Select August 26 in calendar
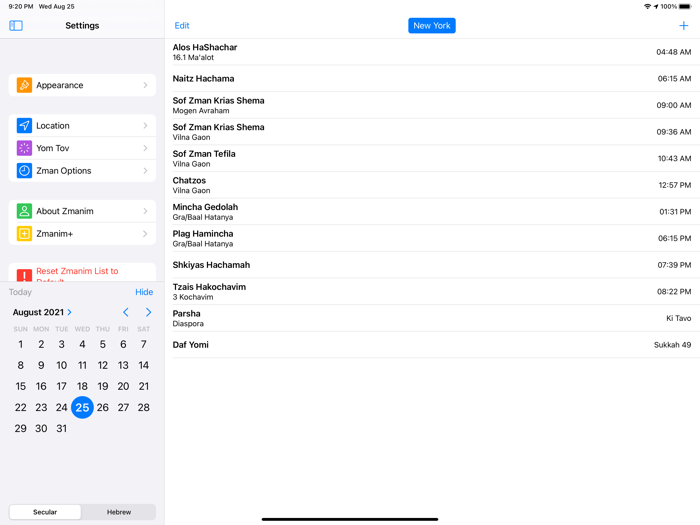The height and width of the screenshot is (525, 700). click(x=103, y=407)
